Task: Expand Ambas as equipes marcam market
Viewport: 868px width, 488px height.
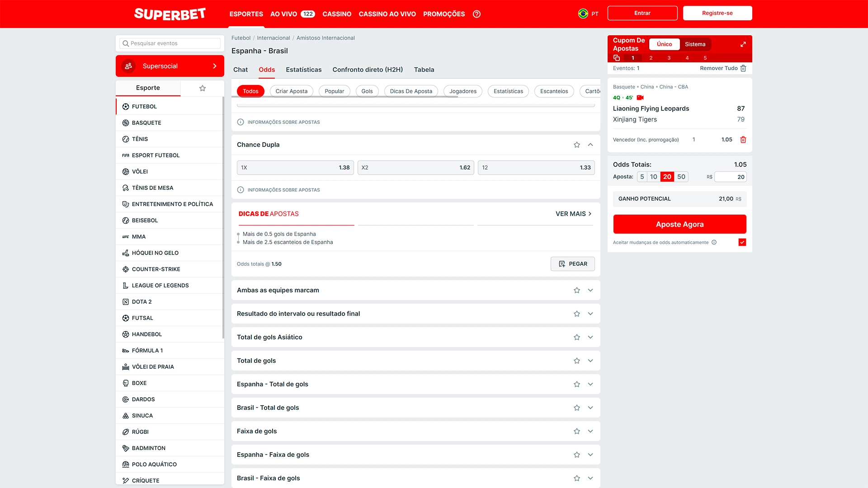Action: click(590, 290)
